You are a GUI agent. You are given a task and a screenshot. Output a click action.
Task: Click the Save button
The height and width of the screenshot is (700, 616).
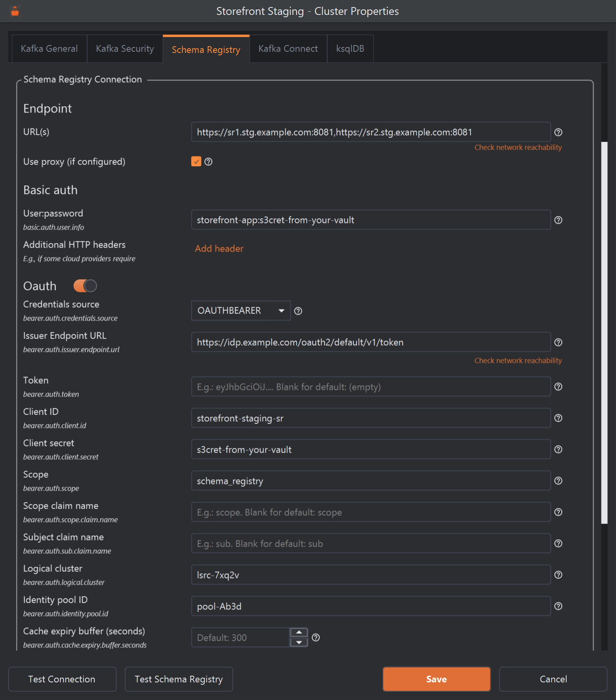(x=437, y=679)
